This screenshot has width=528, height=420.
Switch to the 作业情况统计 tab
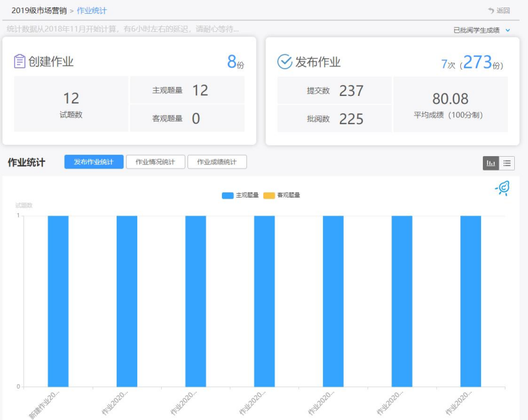tap(156, 162)
